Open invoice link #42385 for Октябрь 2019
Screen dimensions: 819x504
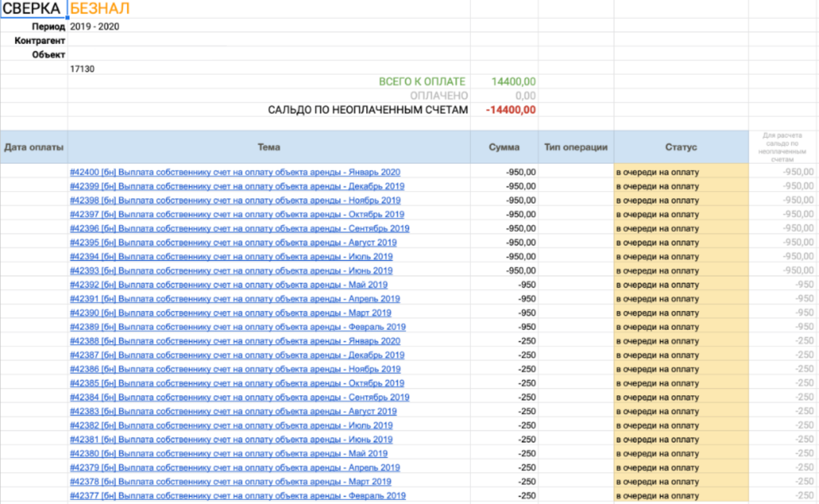pyautogui.click(x=235, y=383)
